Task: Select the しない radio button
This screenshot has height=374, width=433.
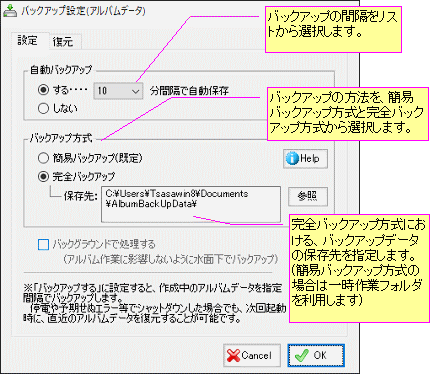Action: pos(43,108)
